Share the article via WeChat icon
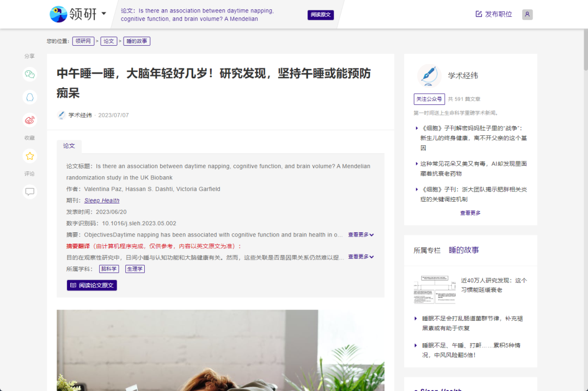 pyautogui.click(x=29, y=74)
